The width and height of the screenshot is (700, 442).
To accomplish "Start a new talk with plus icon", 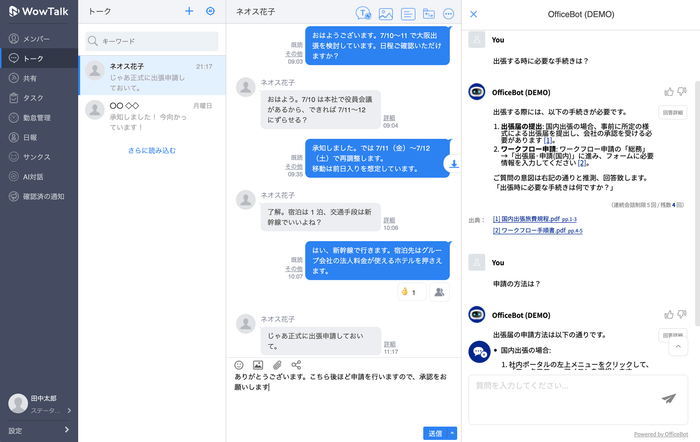I will 189,11.
